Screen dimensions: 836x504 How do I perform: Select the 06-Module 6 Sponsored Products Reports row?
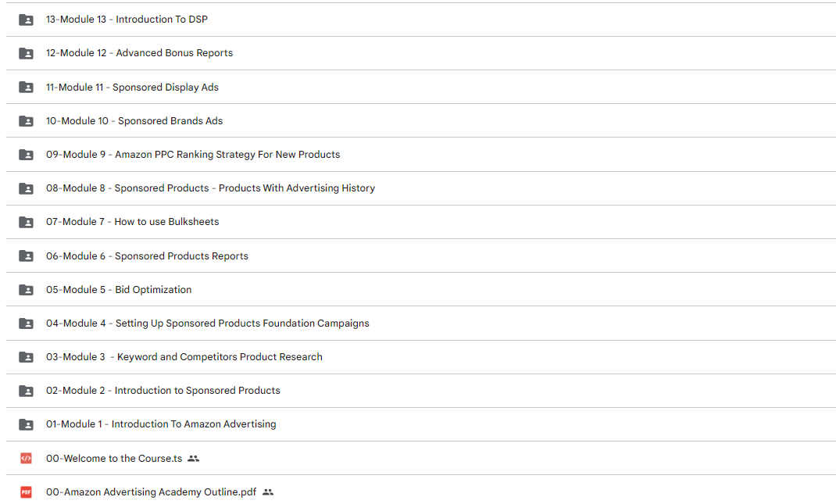[420, 256]
